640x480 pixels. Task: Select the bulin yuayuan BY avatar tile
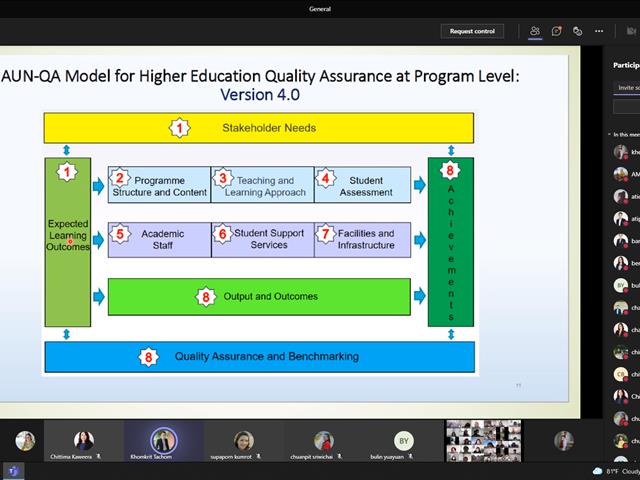pyautogui.click(x=404, y=442)
